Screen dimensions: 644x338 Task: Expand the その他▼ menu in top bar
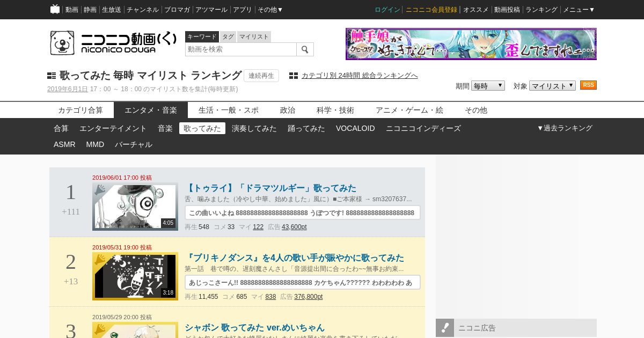coord(270,10)
